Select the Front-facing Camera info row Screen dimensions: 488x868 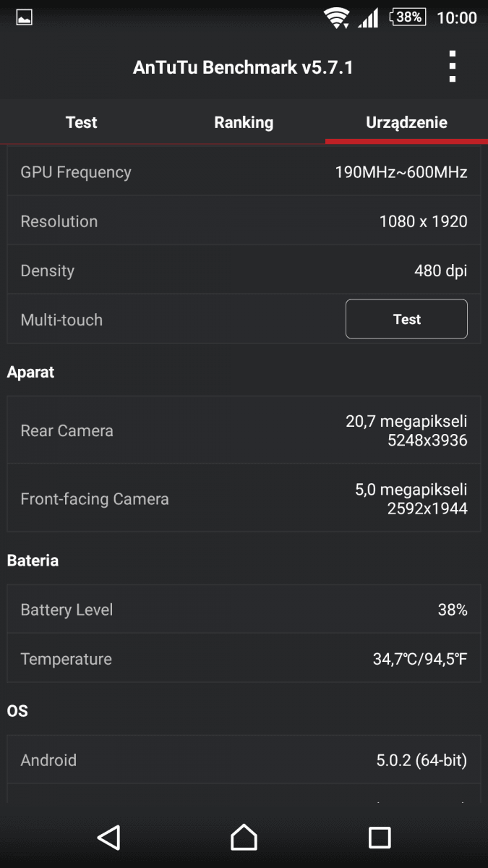[x=244, y=498]
